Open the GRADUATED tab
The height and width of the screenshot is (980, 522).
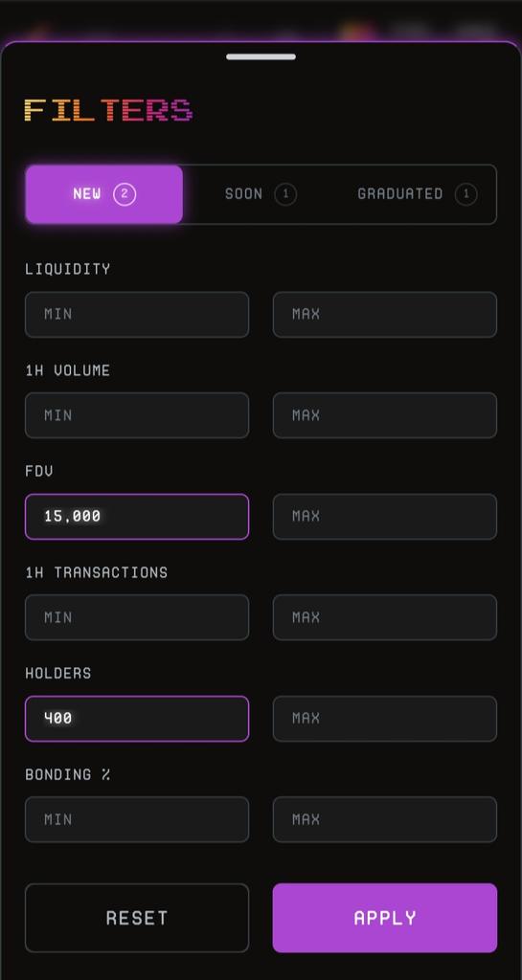pyautogui.click(x=417, y=193)
